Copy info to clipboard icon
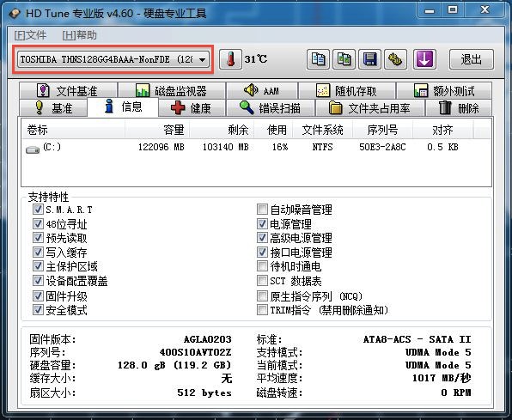This screenshot has height=420, width=512. (318, 59)
